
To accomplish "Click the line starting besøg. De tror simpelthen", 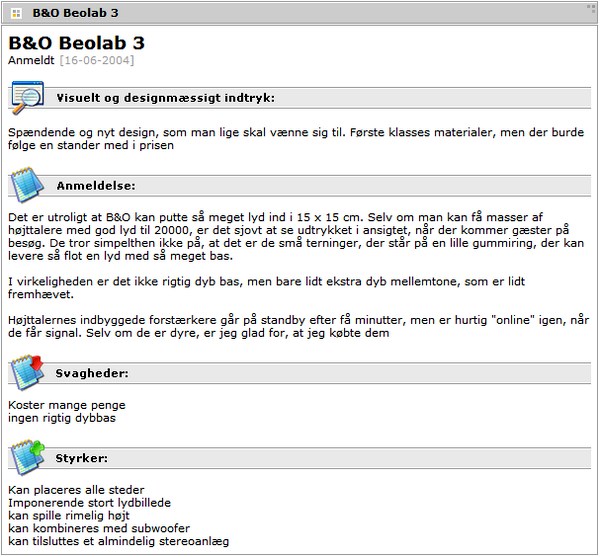I will [296, 243].
